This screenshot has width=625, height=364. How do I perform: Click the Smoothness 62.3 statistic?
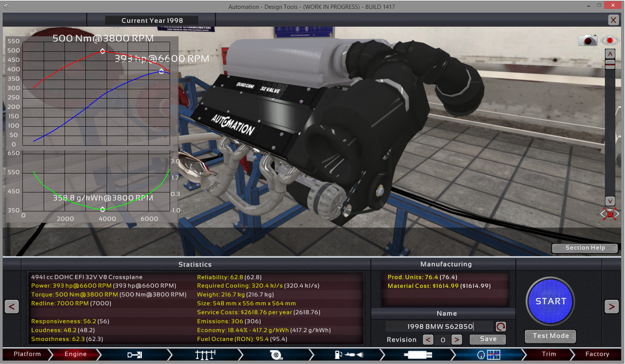(x=67, y=339)
